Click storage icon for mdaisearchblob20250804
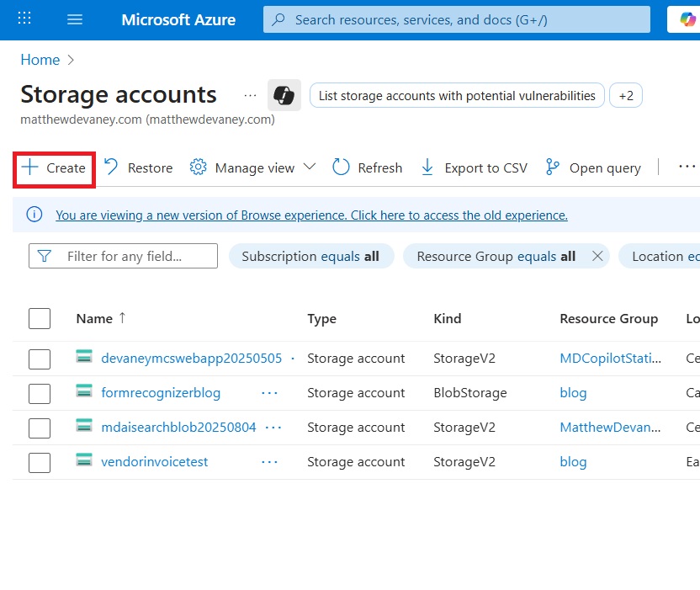700x590 pixels. [84, 426]
